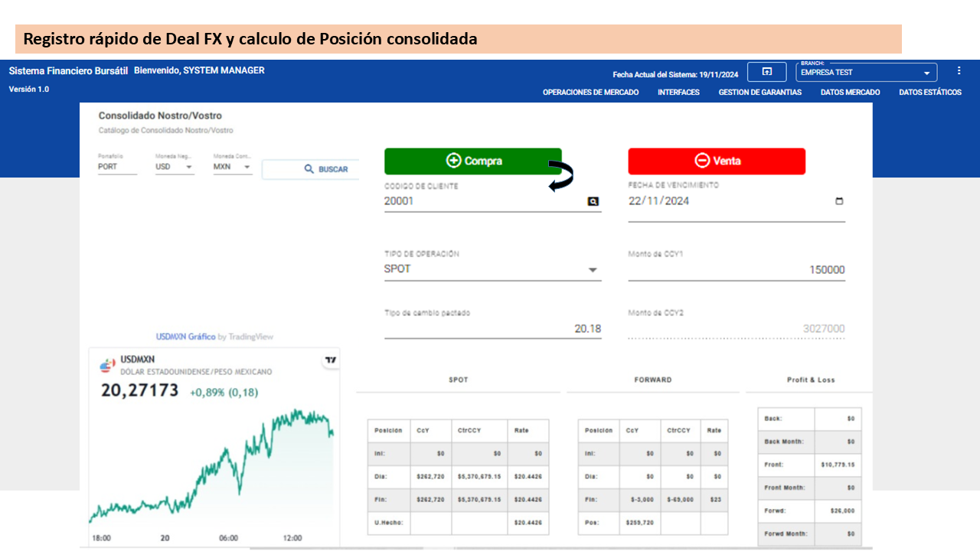This screenshot has height=551, width=980.
Task: Open the calendar for Fecha de Vencimiento
Action: pyautogui.click(x=839, y=201)
